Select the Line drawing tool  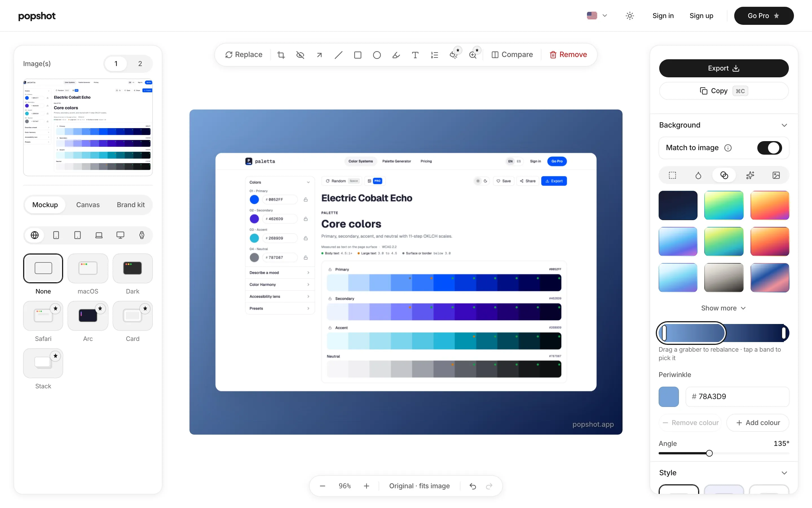point(339,55)
